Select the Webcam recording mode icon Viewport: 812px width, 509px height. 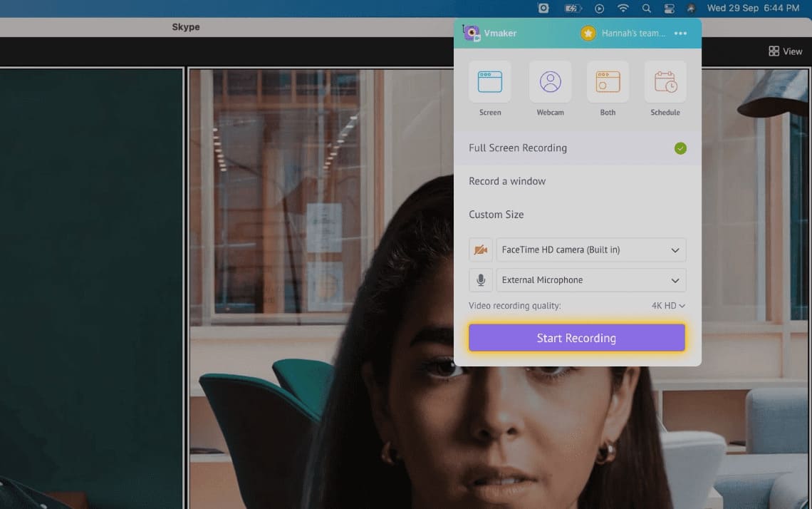click(550, 81)
